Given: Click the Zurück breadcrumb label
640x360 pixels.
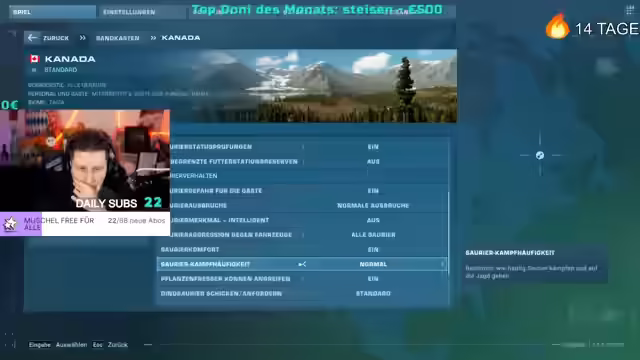Looking at the screenshot, I should pyautogui.click(x=56, y=38).
